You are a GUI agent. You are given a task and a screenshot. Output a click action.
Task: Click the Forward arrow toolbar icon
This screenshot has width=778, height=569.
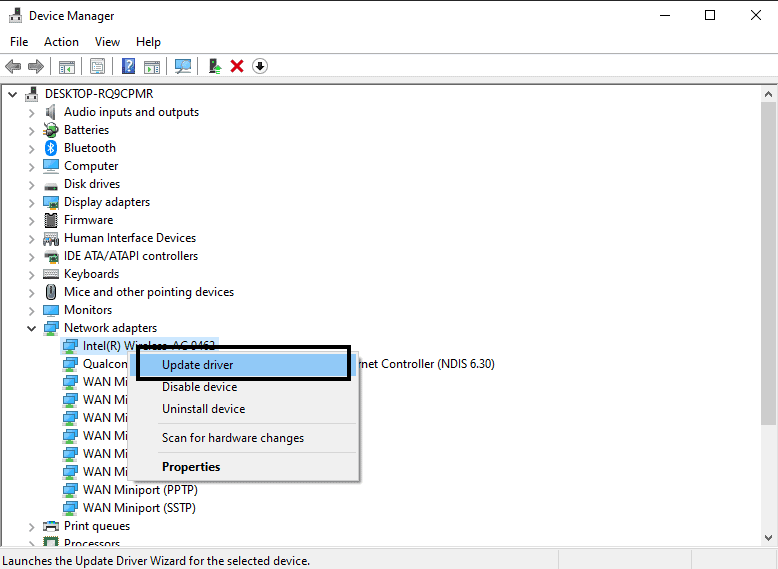coord(36,66)
